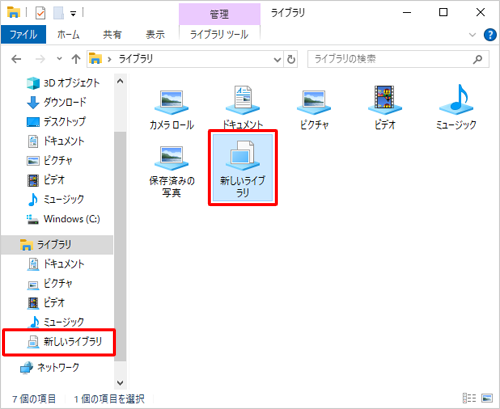Image resolution: width=500 pixels, height=409 pixels.
Task: Click the 7 個の項目 status text
Action: [x=34, y=399]
